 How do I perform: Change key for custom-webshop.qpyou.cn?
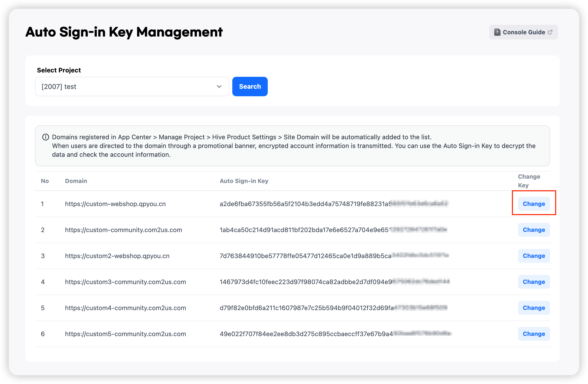pyautogui.click(x=534, y=204)
